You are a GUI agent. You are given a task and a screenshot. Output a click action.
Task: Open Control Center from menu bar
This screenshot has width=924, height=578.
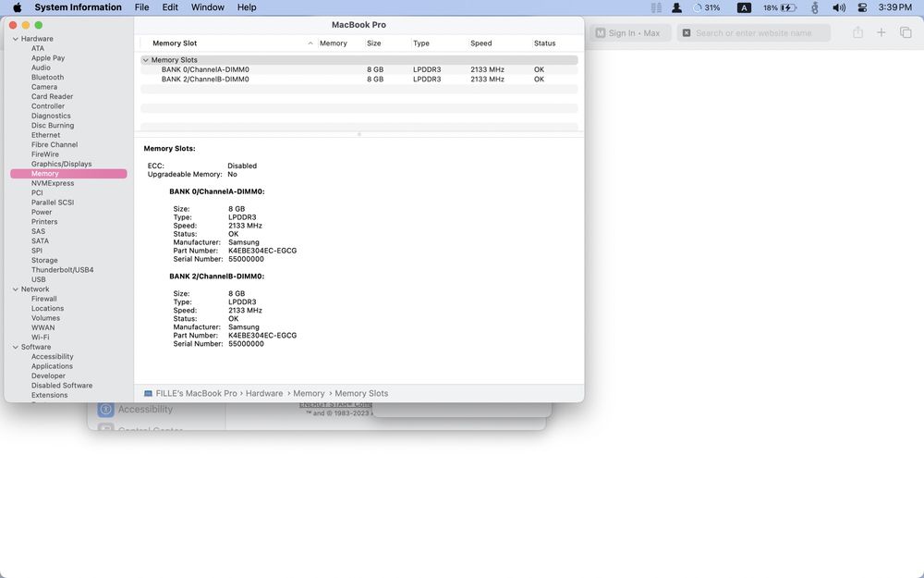click(862, 7)
